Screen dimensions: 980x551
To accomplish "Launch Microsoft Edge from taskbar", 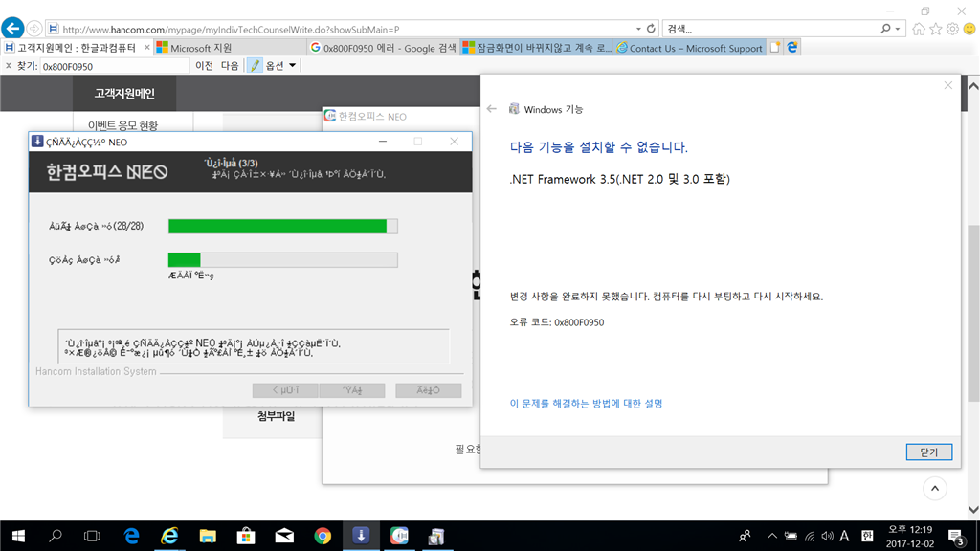I will pos(132,536).
